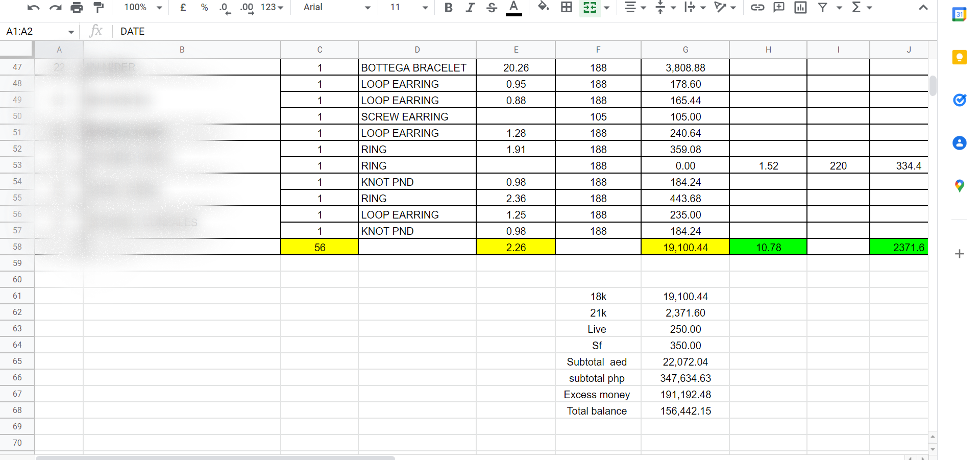Screen dimensions: 980x460
Task: Select column C header
Action: pyautogui.click(x=320, y=50)
